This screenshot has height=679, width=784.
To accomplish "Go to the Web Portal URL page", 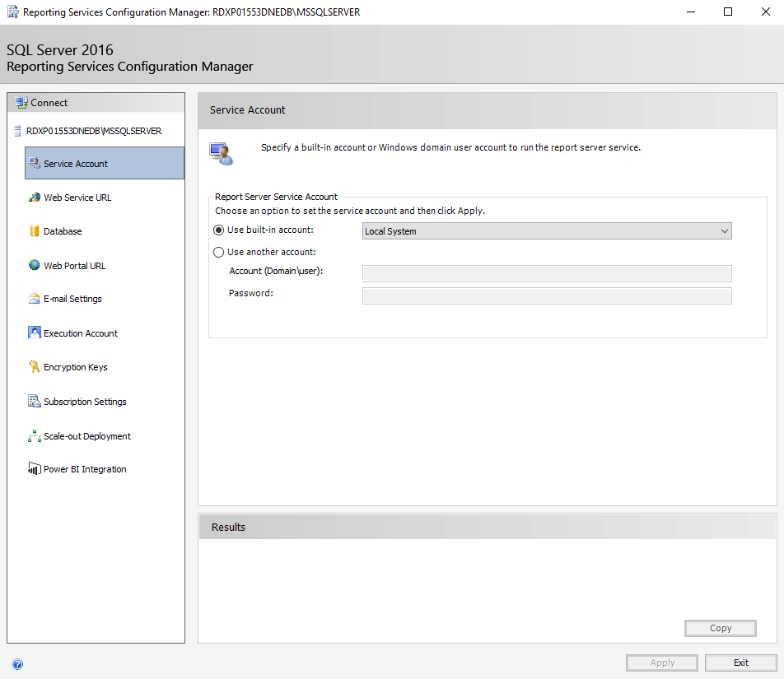I will (x=74, y=266).
